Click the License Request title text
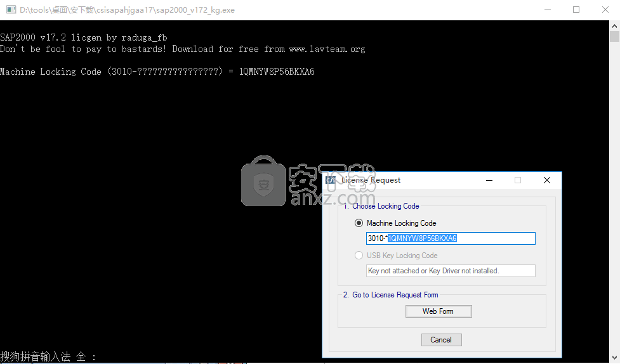 coord(371,180)
